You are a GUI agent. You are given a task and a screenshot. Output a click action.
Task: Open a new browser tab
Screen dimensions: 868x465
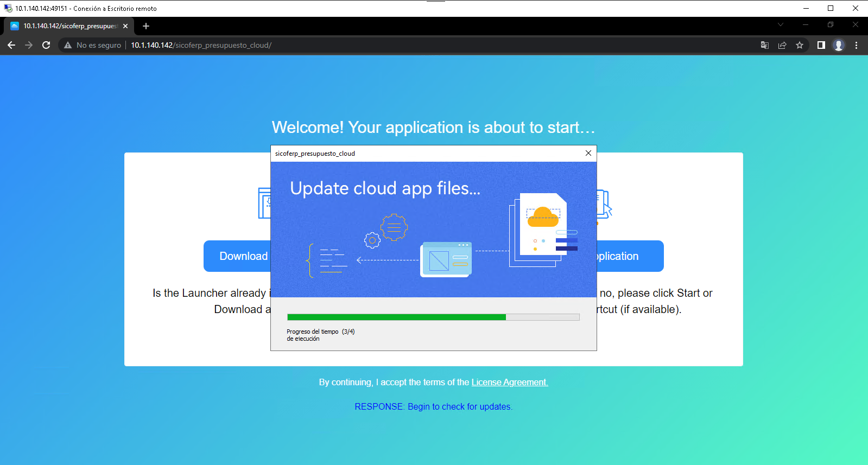145,26
